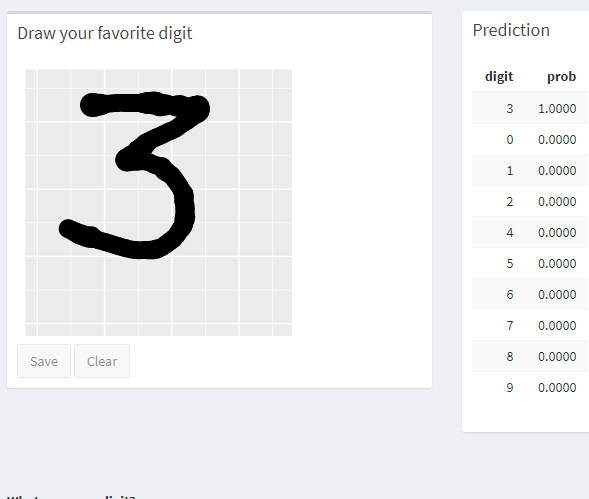Click the 1.0000 probability value
Screen dimensions: 589x499
[x=557, y=109]
